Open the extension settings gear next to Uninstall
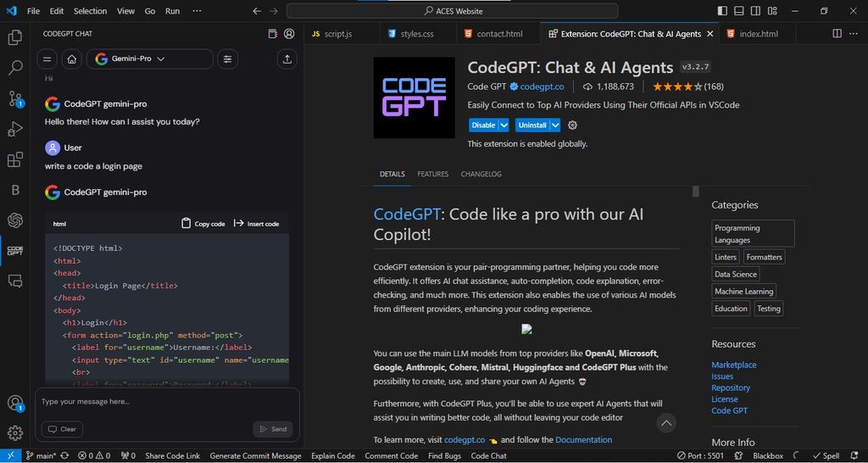868x463 pixels. coord(572,126)
